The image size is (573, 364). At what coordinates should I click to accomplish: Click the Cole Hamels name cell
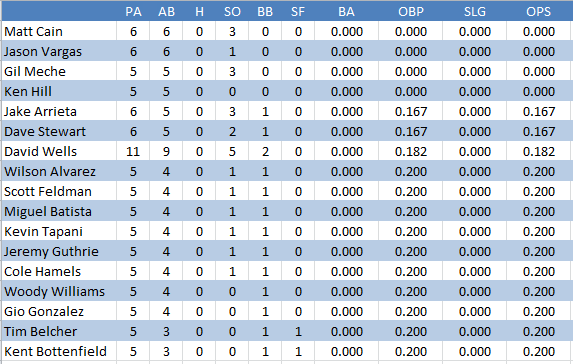tap(59, 272)
